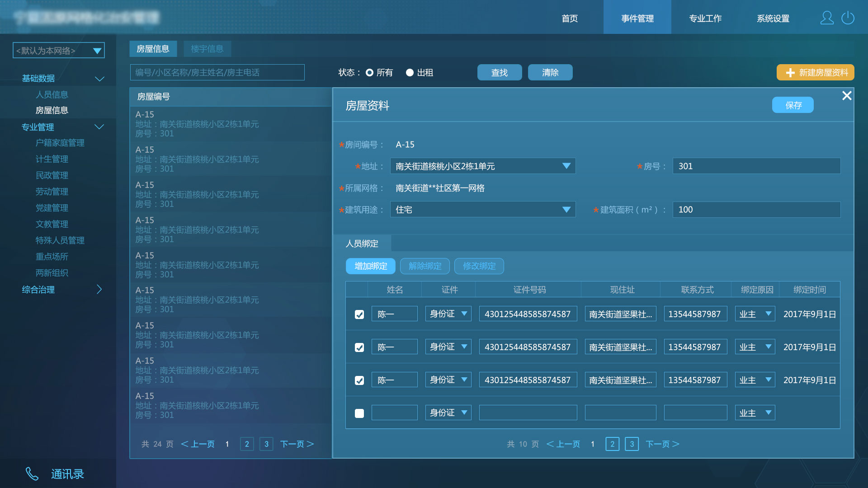Click the 修改绑定 button

coord(479,266)
